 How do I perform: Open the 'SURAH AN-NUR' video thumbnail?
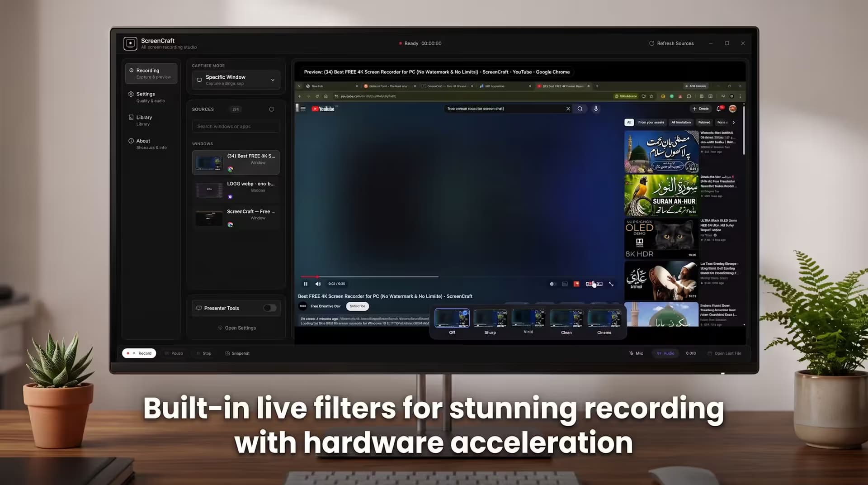(x=661, y=195)
